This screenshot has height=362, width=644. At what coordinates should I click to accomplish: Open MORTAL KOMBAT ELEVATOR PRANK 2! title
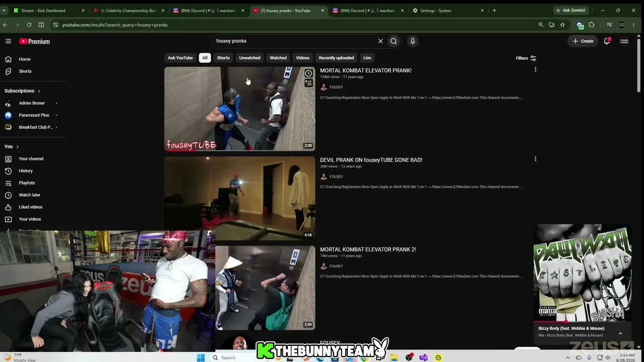(x=368, y=249)
